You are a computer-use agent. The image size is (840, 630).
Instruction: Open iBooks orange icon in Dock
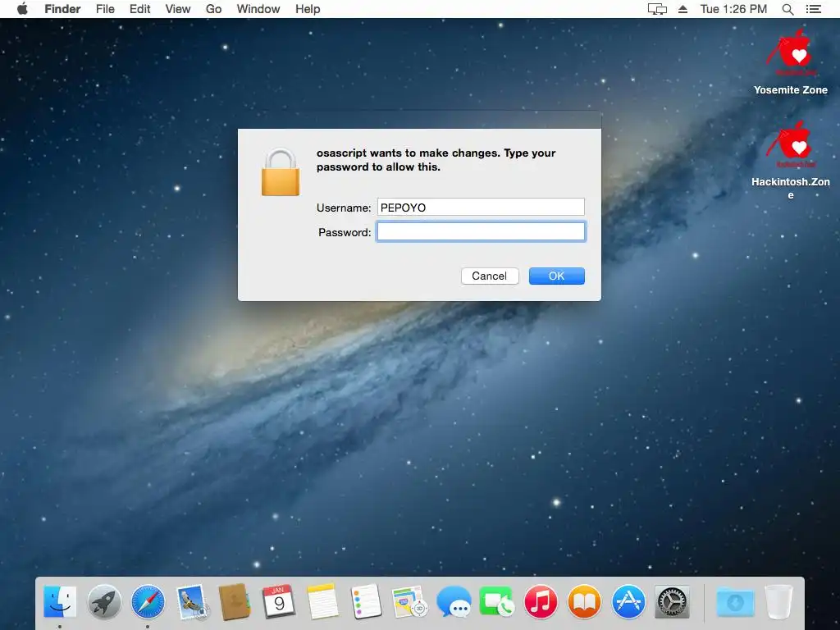click(x=584, y=601)
